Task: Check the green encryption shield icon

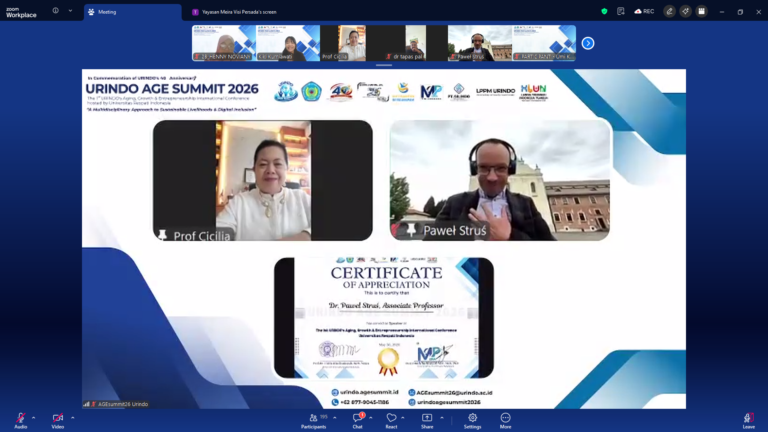Action: click(x=604, y=11)
